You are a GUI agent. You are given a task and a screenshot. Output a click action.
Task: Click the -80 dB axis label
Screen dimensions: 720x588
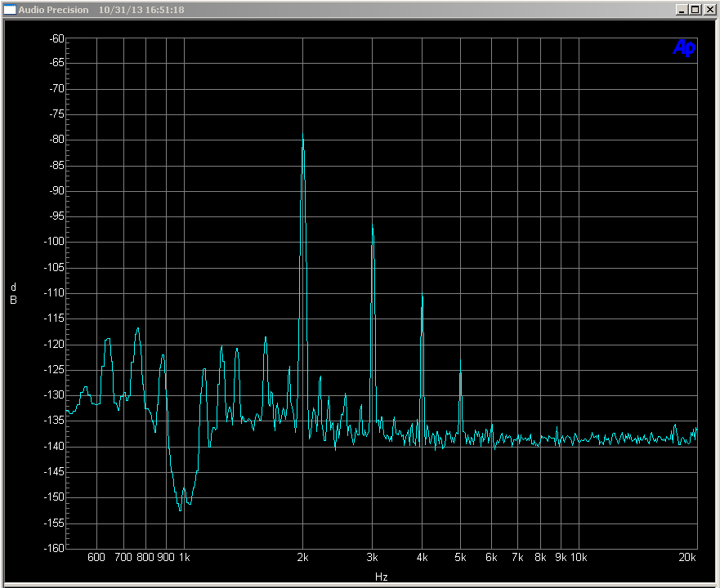[57, 139]
